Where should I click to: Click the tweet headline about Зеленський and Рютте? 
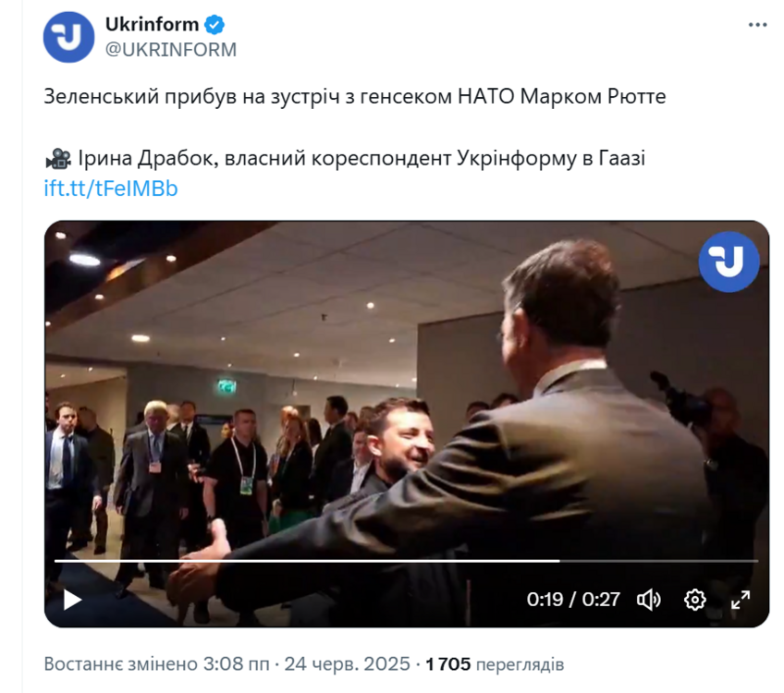[354, 96]
